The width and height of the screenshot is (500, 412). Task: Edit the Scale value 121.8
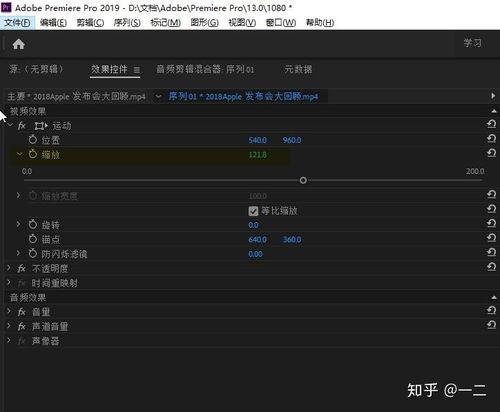(x=257, y=155)
